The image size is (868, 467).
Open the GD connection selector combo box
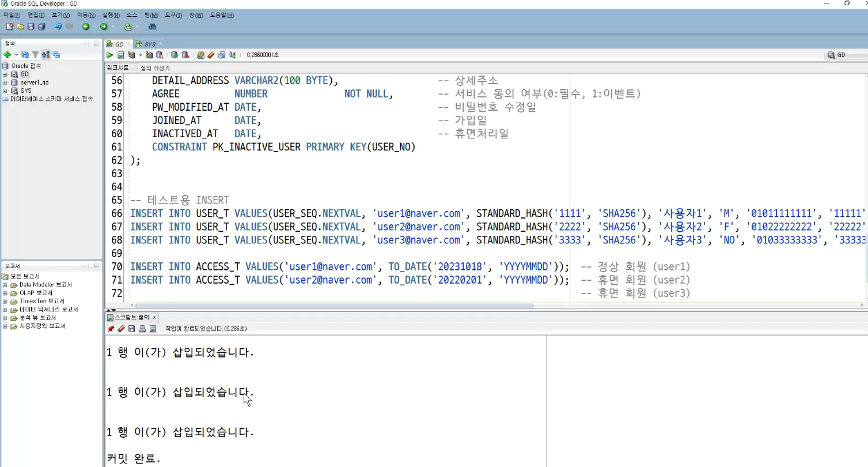tap(847, 55)
